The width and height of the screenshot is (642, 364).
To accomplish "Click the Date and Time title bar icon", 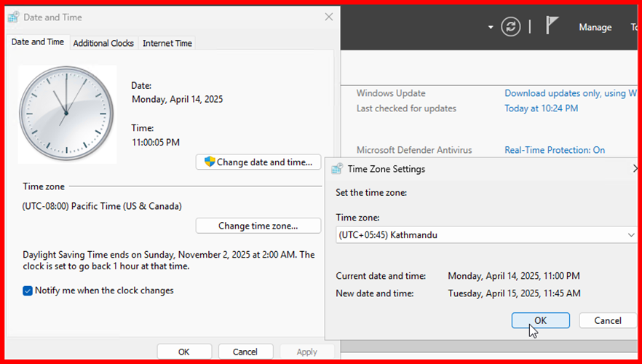I will coord(14,17).
